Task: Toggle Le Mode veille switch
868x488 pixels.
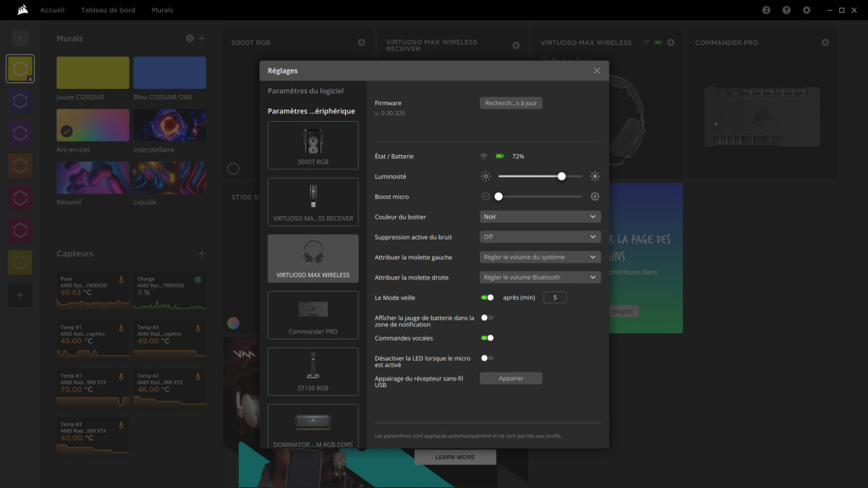Action: coord(487,297)
